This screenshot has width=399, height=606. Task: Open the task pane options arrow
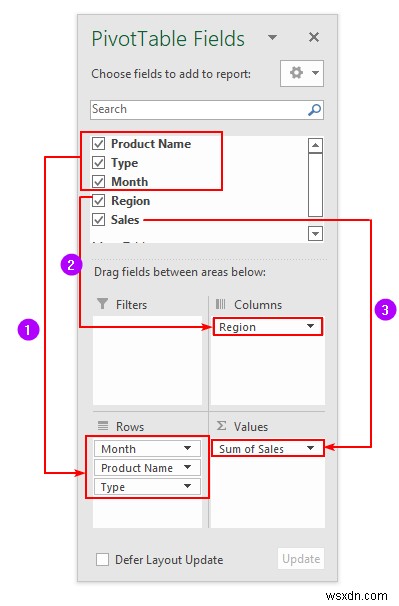273,37
